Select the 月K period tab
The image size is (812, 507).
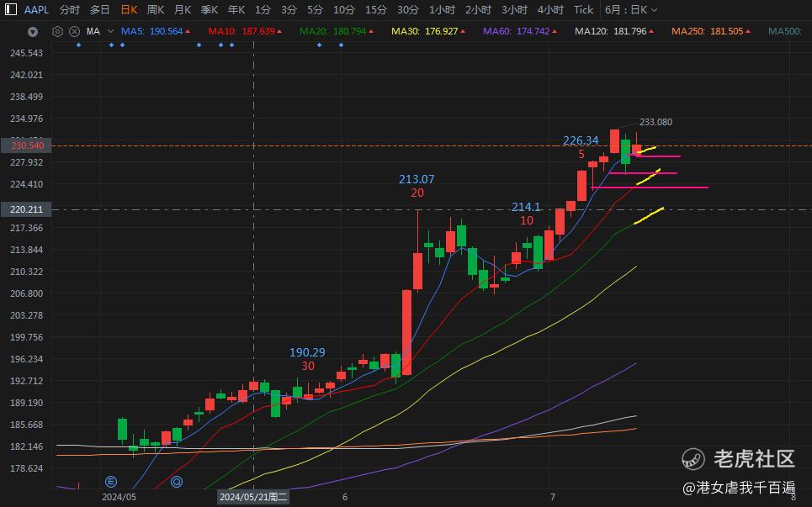coord(183,10)
